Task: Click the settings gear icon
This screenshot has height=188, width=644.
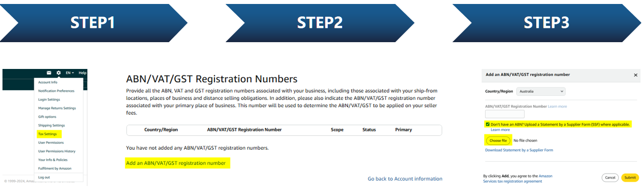Action: (x=59, y=73)
